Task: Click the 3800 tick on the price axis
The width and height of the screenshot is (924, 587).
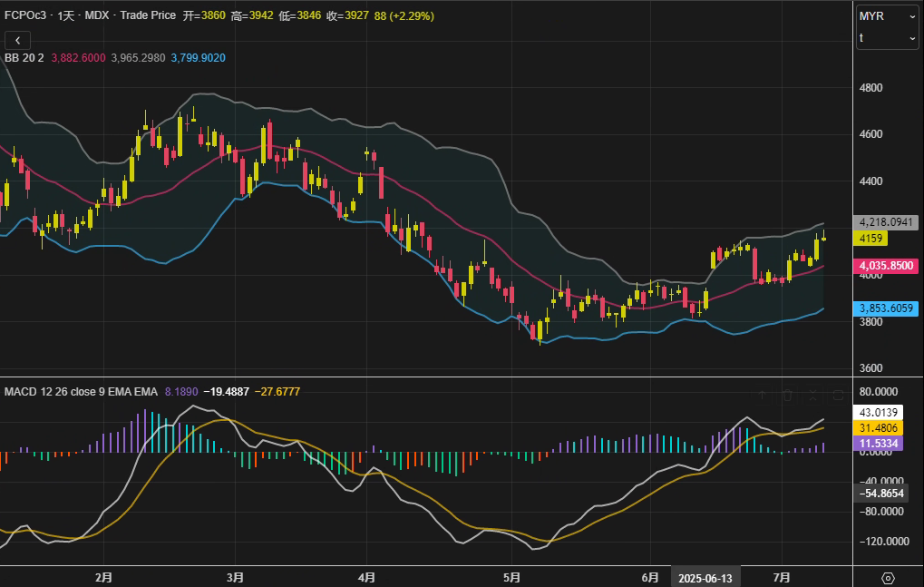Action: [871, 322]
